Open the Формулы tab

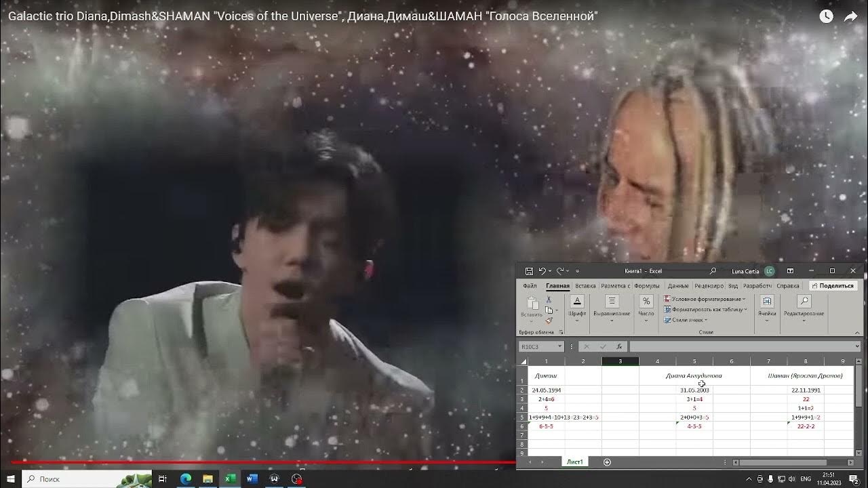coord(646,286)
